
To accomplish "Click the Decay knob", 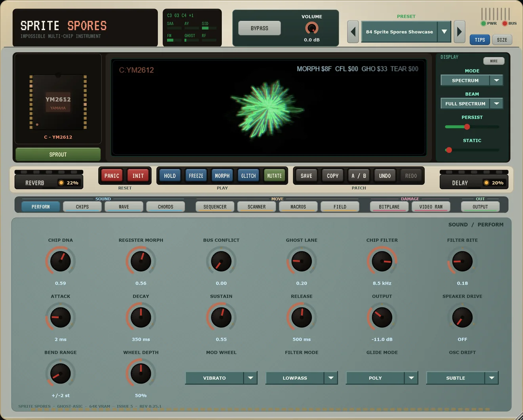I will point(141,317).
